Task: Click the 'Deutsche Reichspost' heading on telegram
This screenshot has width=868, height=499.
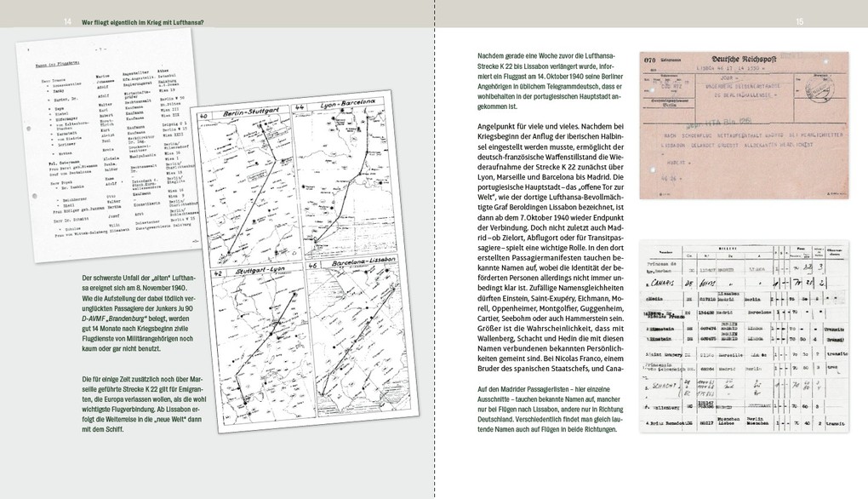Action: click(x=756, y=59)
